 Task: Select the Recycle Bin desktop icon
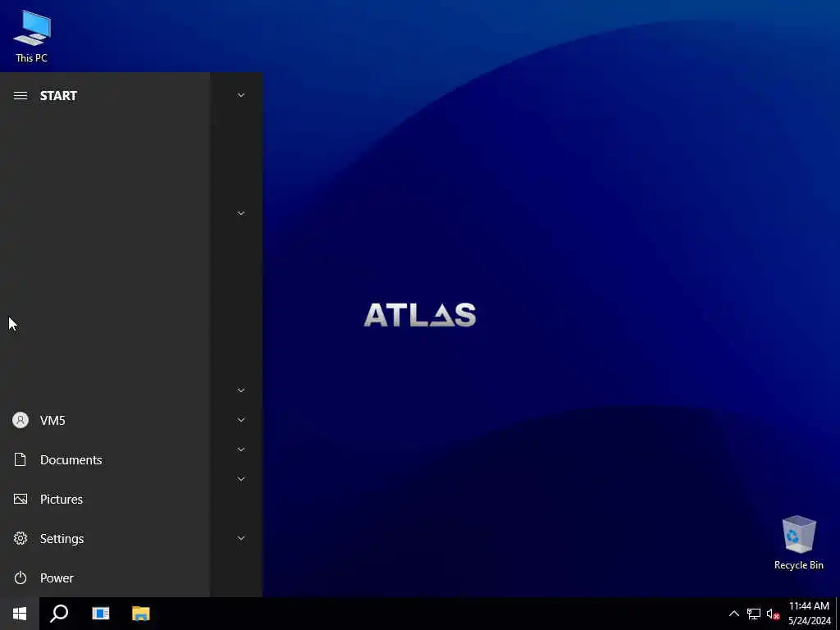pyautogui.click(x=799, y=543)
